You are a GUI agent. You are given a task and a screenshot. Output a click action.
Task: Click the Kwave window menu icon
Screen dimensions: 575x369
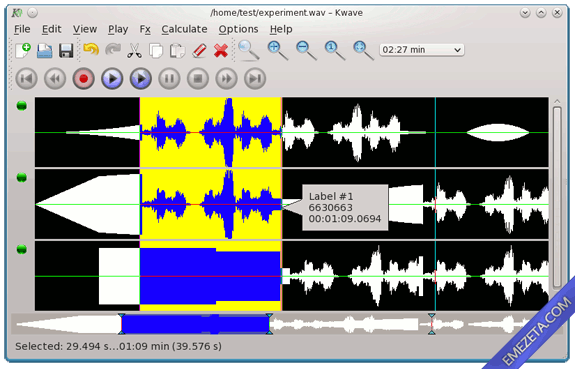[x=17, y=13]
